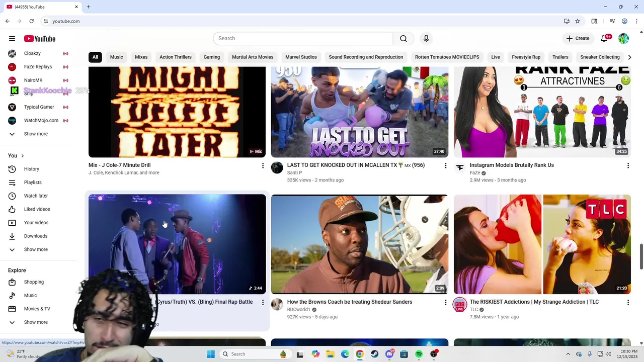Open a new browser tab
The image size is (644, 362).
[x=89, y=7]
